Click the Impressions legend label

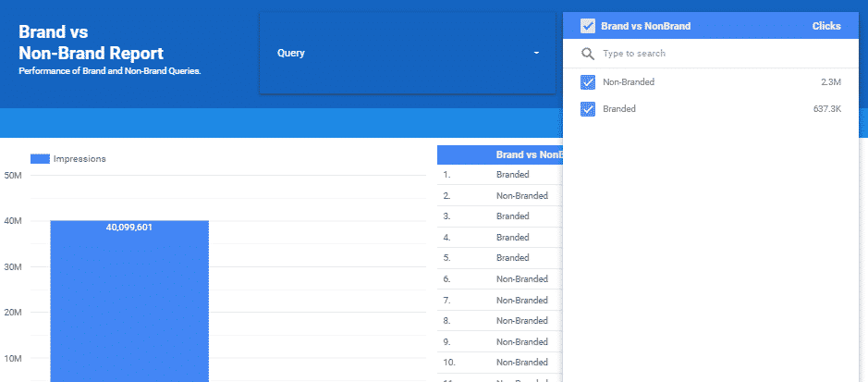tap(79, 159)
